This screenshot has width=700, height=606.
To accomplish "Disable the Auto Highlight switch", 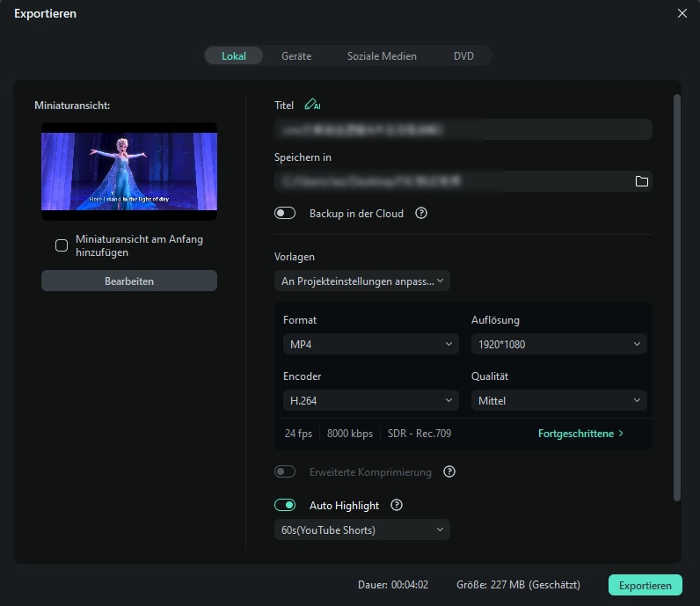I will click(x=285, y=505).
